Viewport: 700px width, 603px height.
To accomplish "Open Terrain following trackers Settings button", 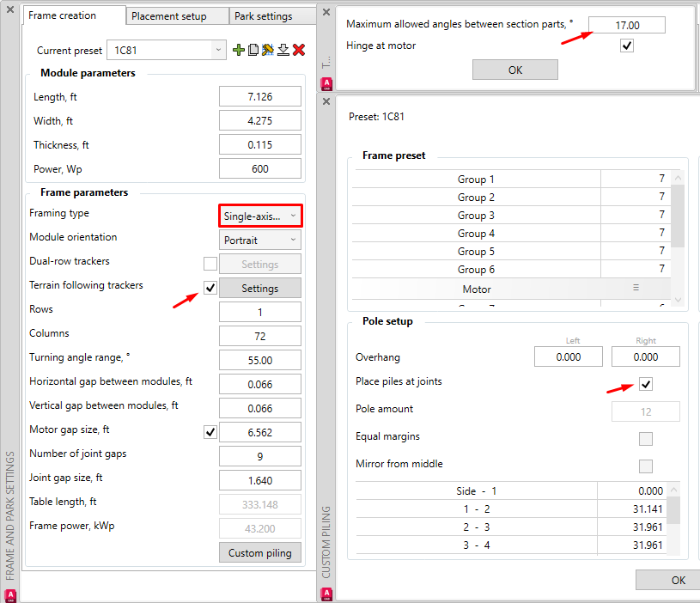I will (x=260, y=289).
